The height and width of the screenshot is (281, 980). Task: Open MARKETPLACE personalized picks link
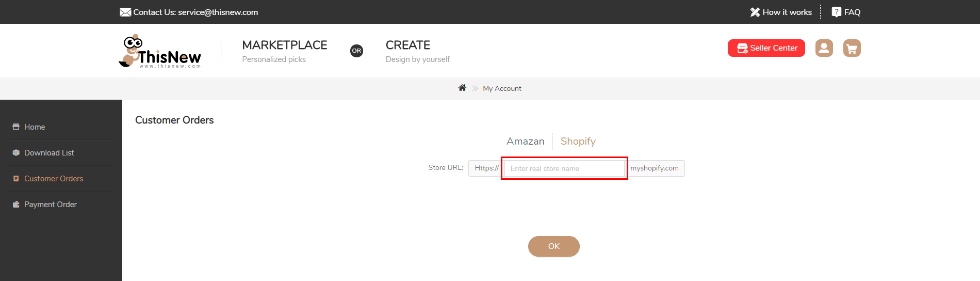tap(285, 51)
